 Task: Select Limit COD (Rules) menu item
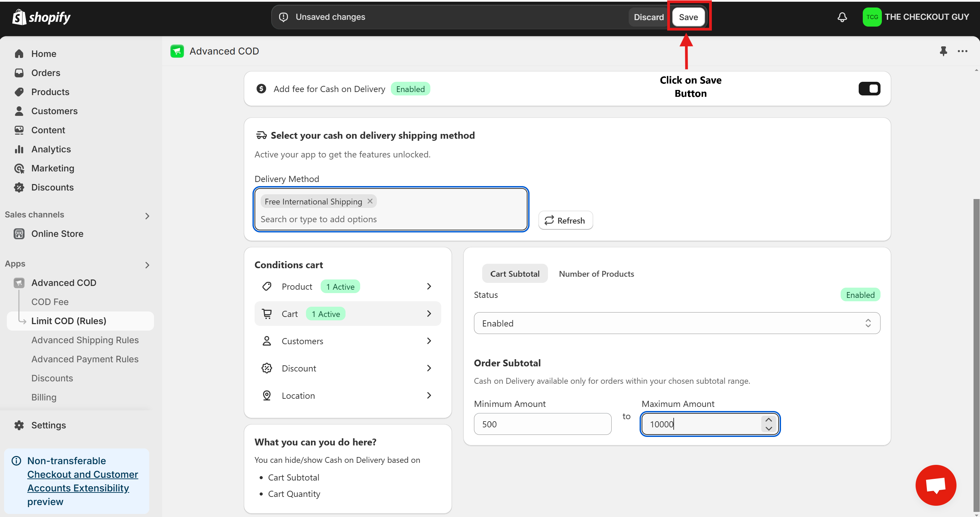(80, 321)
